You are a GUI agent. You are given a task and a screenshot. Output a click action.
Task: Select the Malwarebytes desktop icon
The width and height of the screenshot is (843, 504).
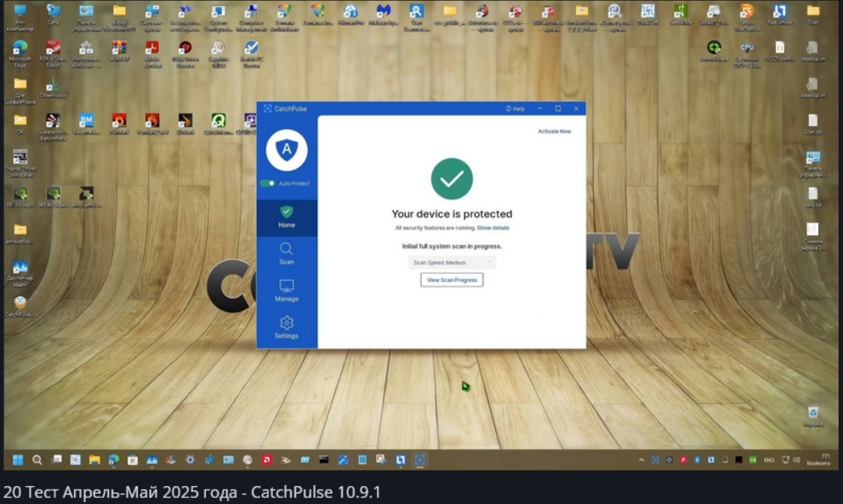[384, 15]
